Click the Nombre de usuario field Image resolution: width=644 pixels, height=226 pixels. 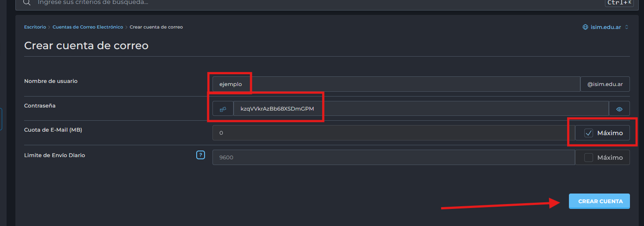pos(395,84)
